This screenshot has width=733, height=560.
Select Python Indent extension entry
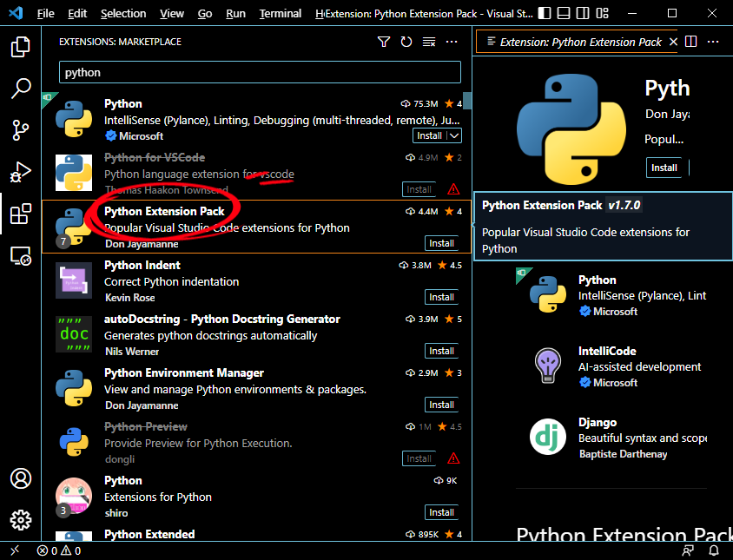coord(256,281)
